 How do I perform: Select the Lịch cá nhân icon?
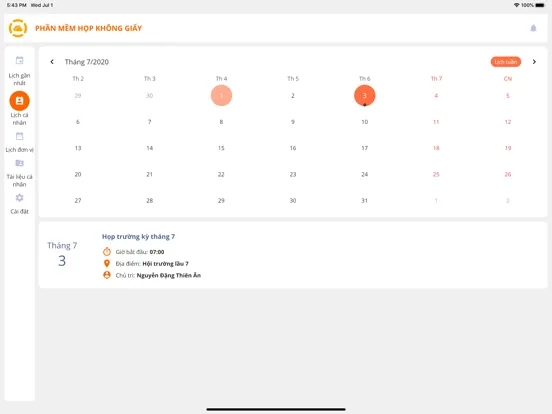(x=19, y=101)
